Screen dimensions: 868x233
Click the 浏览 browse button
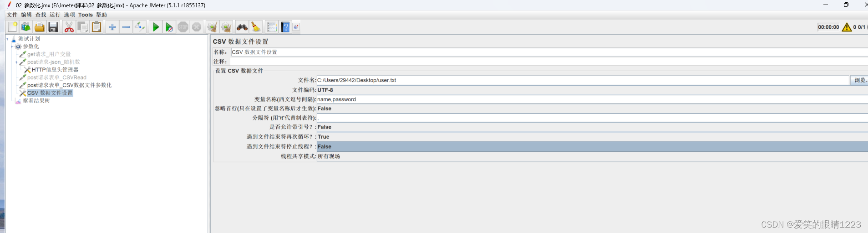859,80
